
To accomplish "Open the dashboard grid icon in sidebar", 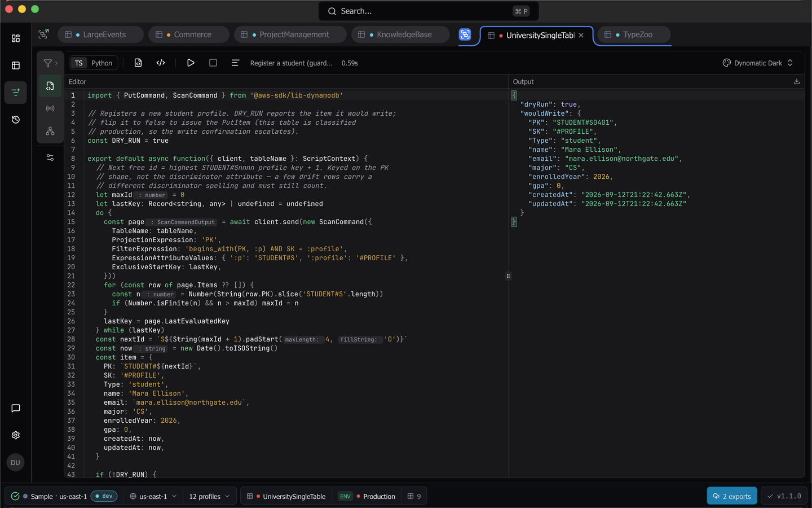I will pyautogui.click(x=16, y=38).
